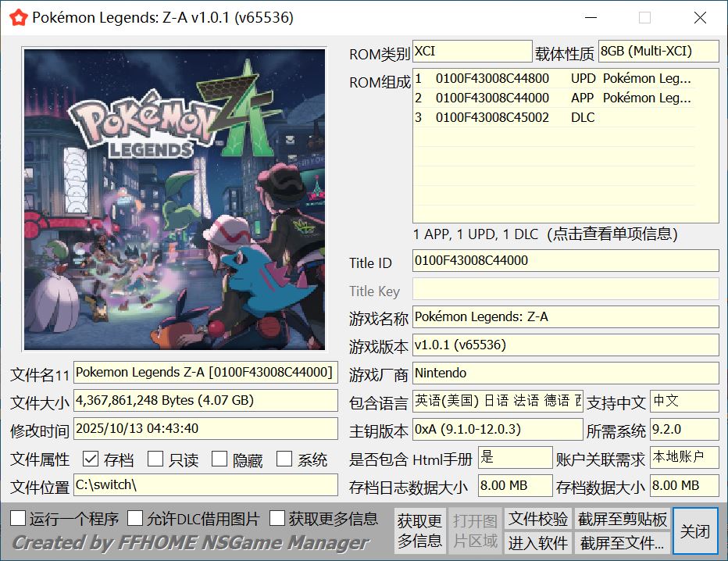Image resolution: width=728 pixels, height=561 pixels.
Task: Enable the 只读 read-only checkbox
Action: click(155, 459)
